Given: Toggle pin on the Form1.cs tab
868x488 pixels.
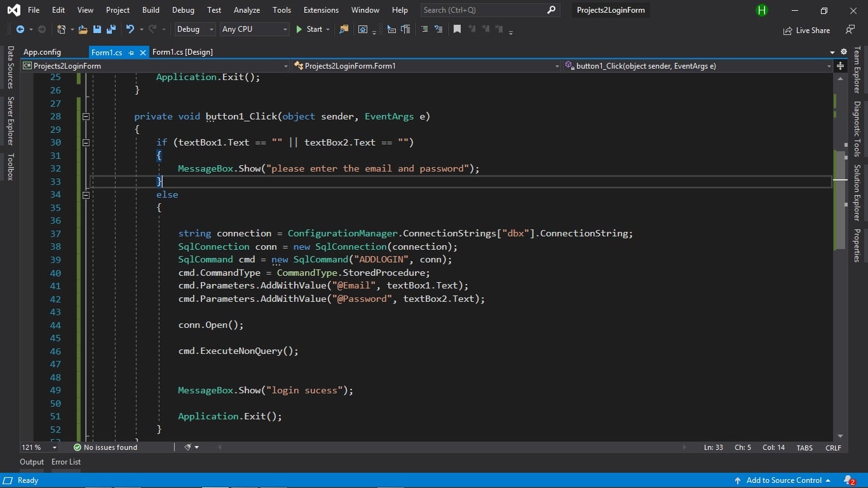Looking at the screenshot, I should 131,52.
